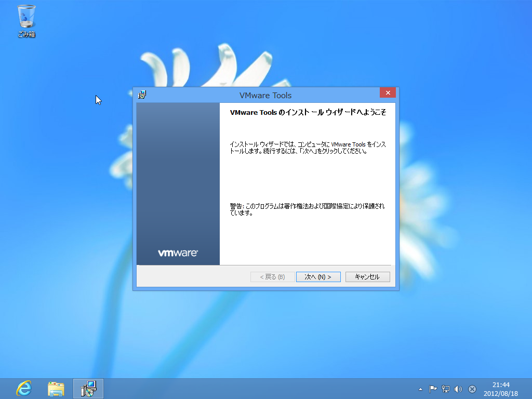Open the Action Center flag icon
Image resolution: width=532 pixels, height=399 pixels.
pyautogui.click(x=433, y=389)
